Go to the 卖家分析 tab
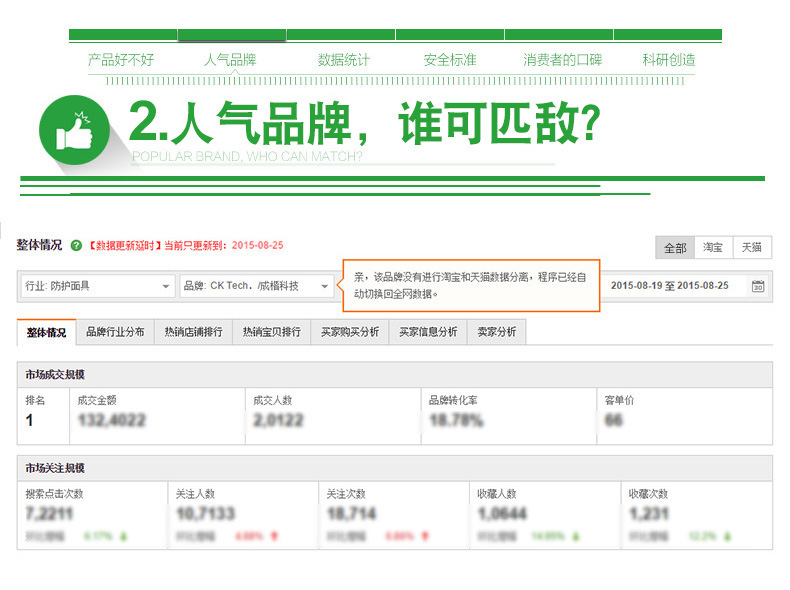790x590 pixels. (497, 332)
